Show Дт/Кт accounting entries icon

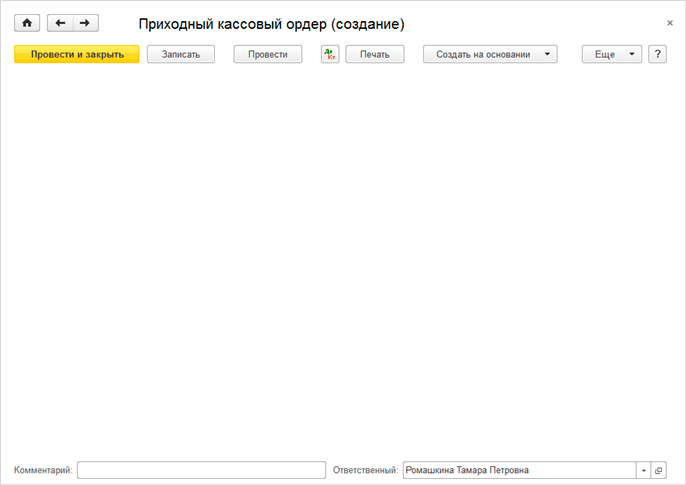[330, 55]
